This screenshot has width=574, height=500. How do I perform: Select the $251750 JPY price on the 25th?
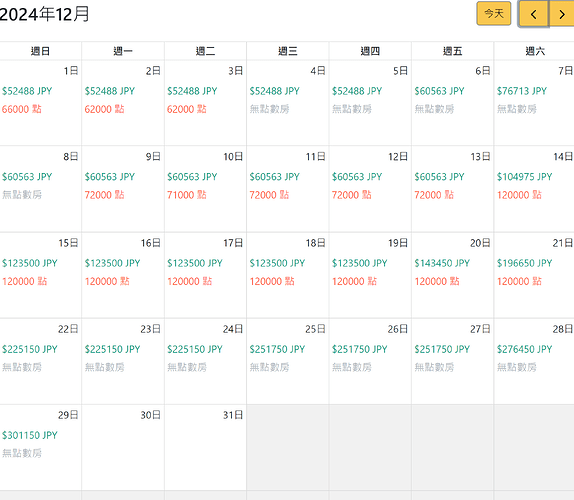pyautogui.click(x=277, y=350)
